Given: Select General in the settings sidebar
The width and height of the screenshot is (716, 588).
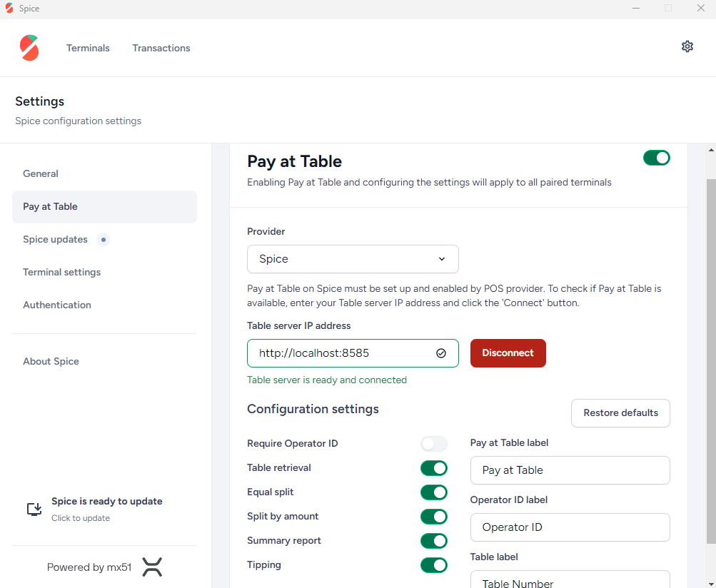Looking at the screenshot, I should [104, 173].
